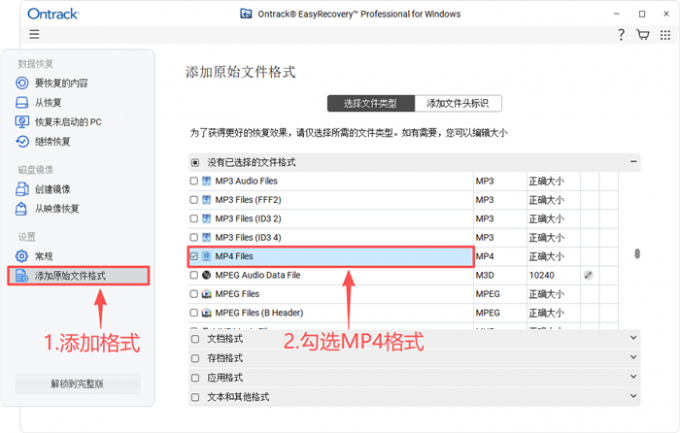Viewport: 680px width, 433px height.
Task: Click the 从映像恢复 icon
Action: 21,209
